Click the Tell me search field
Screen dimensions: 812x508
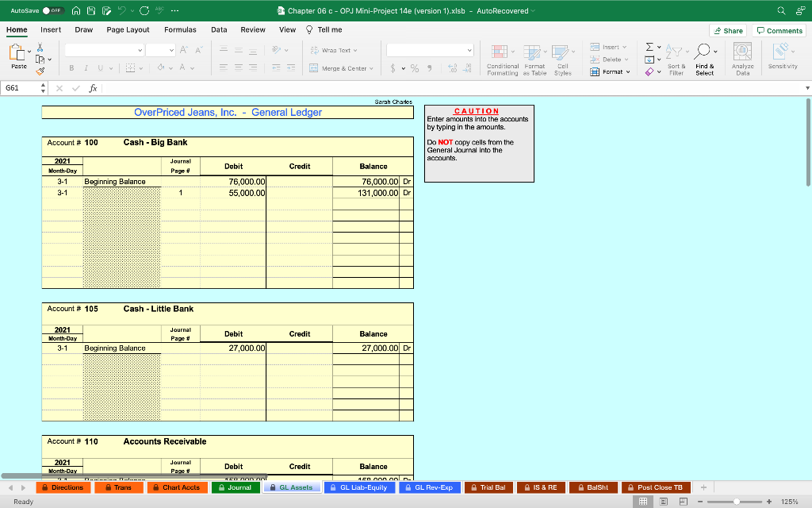[324, 29]
